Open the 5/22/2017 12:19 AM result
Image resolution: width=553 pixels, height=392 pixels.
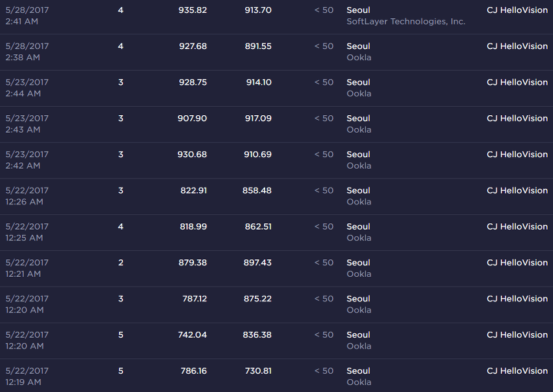pos(277,376)
